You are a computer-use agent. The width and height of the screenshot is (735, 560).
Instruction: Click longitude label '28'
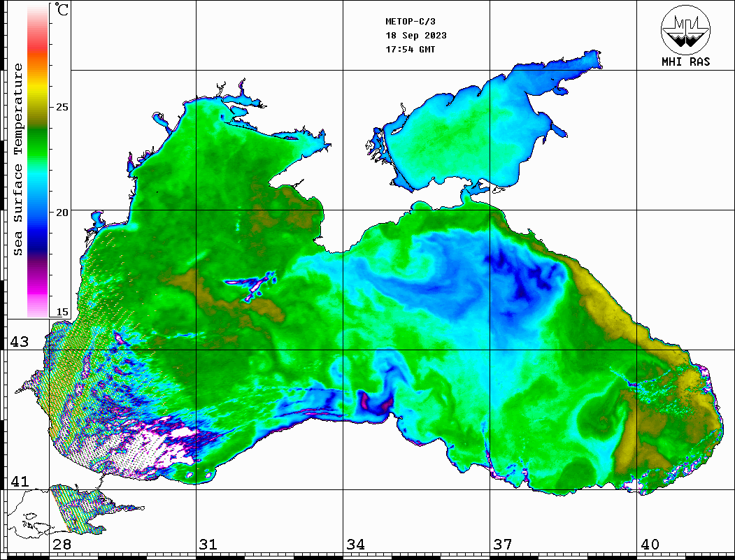tap(62, 545)
